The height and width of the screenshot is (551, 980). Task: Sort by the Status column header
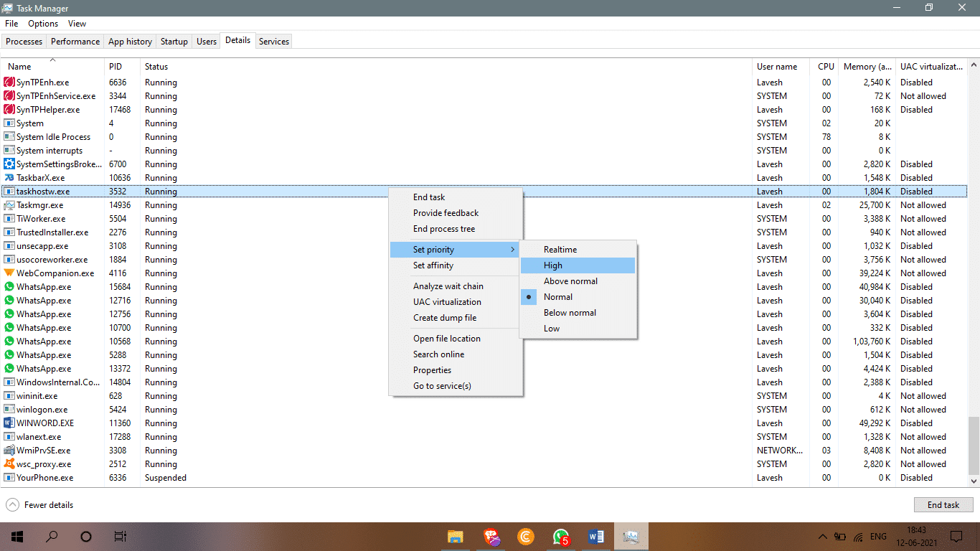click(x=446, y=67)
